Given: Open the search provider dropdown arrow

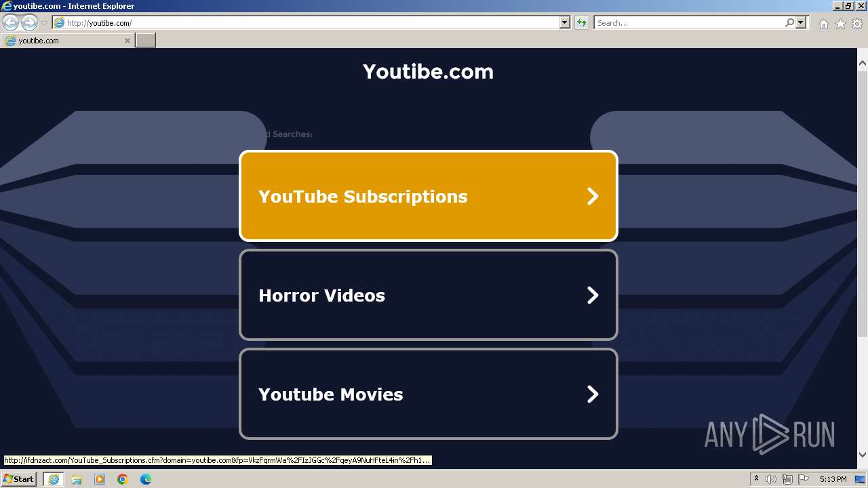Looking at the screenshot, I should coord(802,23).
